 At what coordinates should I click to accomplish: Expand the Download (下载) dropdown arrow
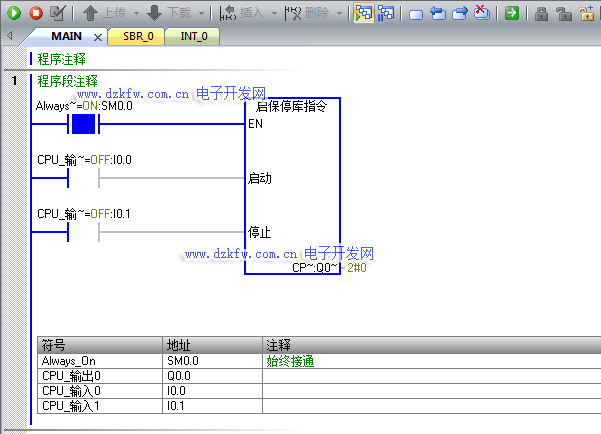pyautogui.click(x=201, y=14)
